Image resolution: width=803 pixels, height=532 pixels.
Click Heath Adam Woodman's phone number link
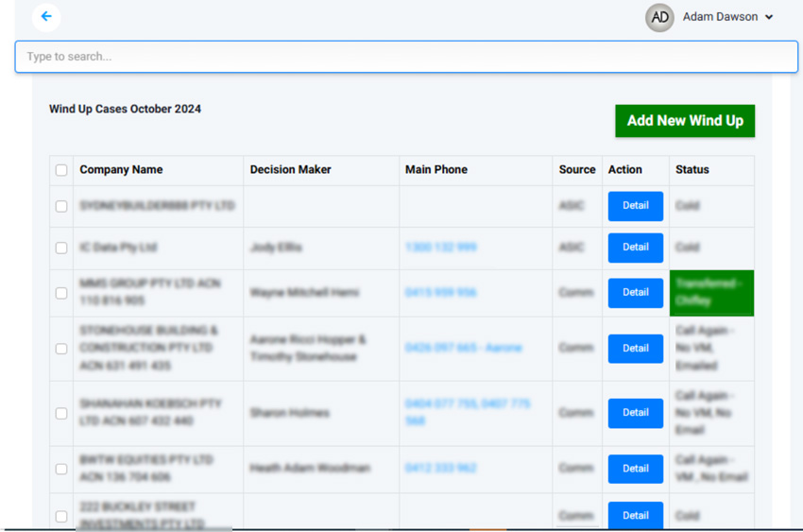tap(440, 469)
